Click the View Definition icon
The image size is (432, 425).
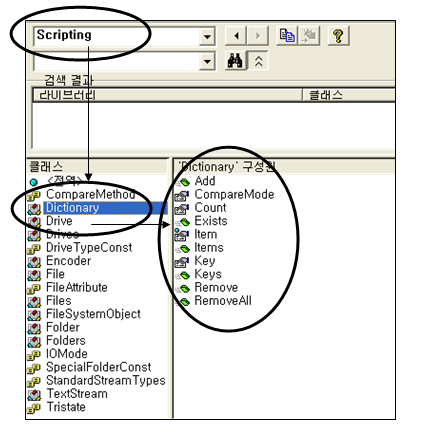click(x=309, y=36)
